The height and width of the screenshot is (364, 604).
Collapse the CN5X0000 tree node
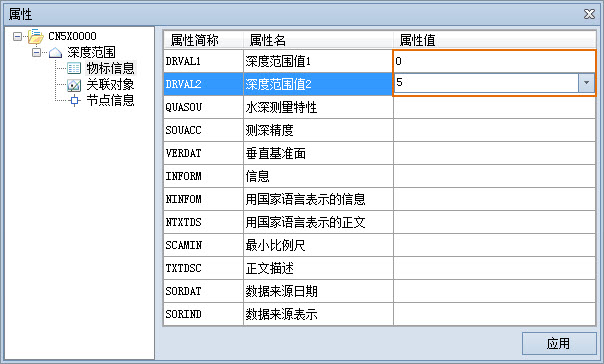click(x=17, y=37)
